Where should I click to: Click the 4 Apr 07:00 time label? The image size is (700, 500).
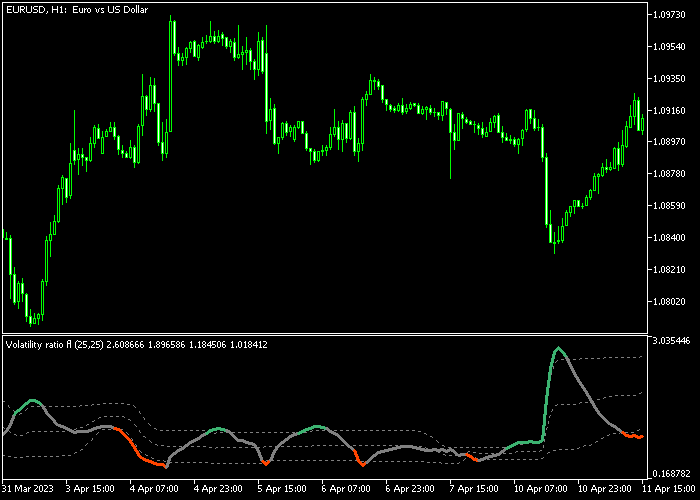pos(154,488)
